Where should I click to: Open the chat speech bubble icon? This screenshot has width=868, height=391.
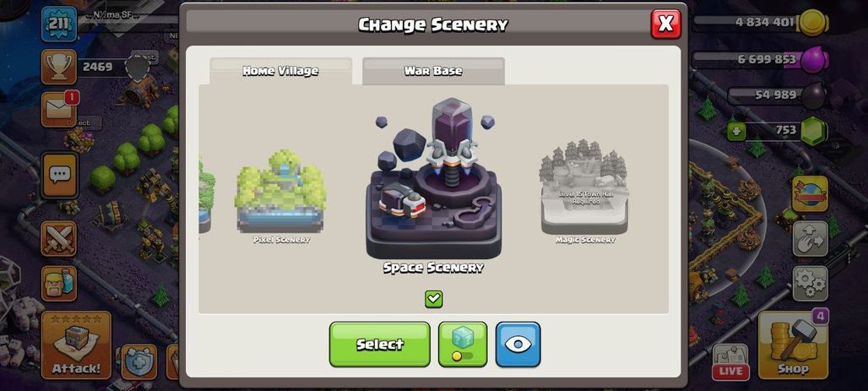(59, 175)
